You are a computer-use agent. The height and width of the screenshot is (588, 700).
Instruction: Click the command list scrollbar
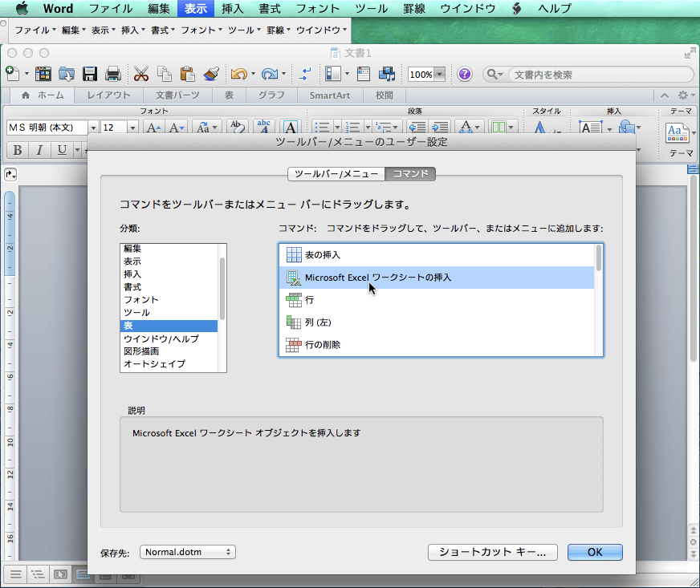point(599,258)
